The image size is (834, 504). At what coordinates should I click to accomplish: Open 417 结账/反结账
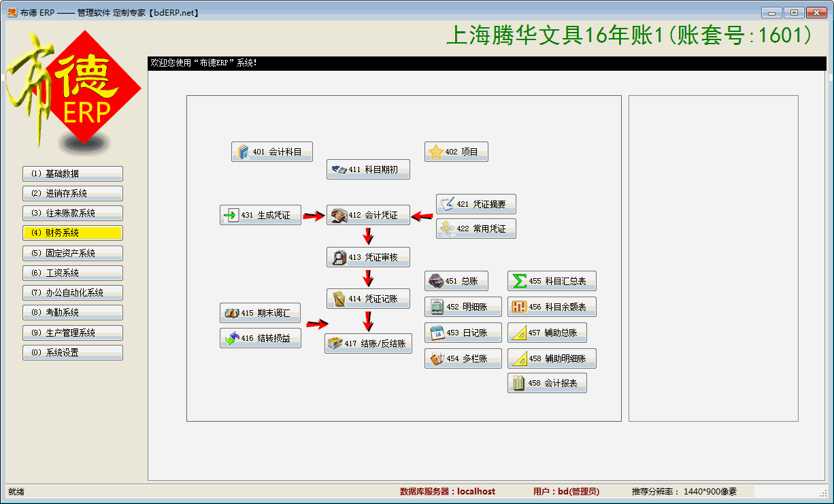pyautogui.click(x=368, y=343)
